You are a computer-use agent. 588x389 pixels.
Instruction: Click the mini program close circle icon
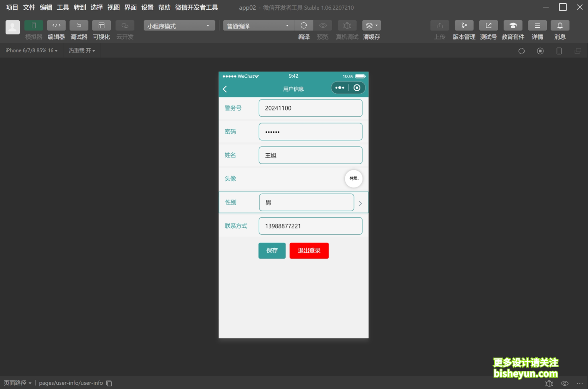[x=357, y=88]
